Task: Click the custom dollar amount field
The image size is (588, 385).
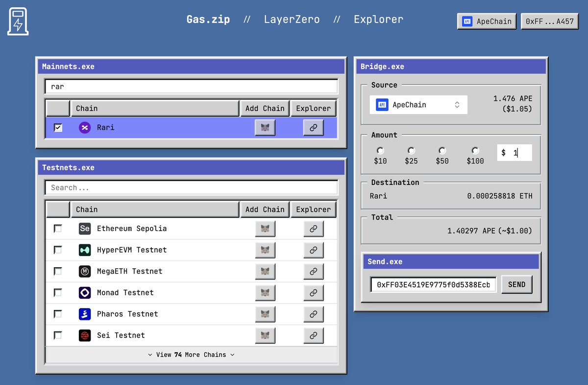Action: [x=514, y=153]
